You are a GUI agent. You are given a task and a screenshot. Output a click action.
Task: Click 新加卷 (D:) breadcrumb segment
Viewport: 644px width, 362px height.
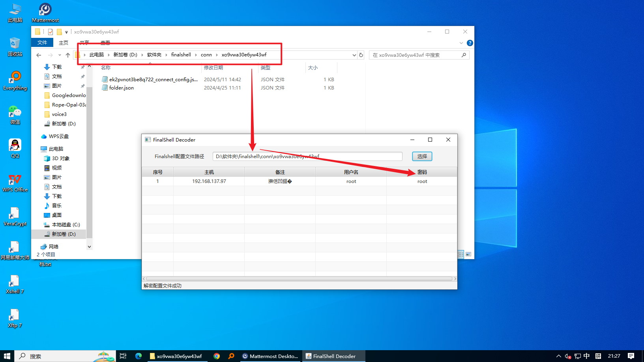[x=125, y=55]
